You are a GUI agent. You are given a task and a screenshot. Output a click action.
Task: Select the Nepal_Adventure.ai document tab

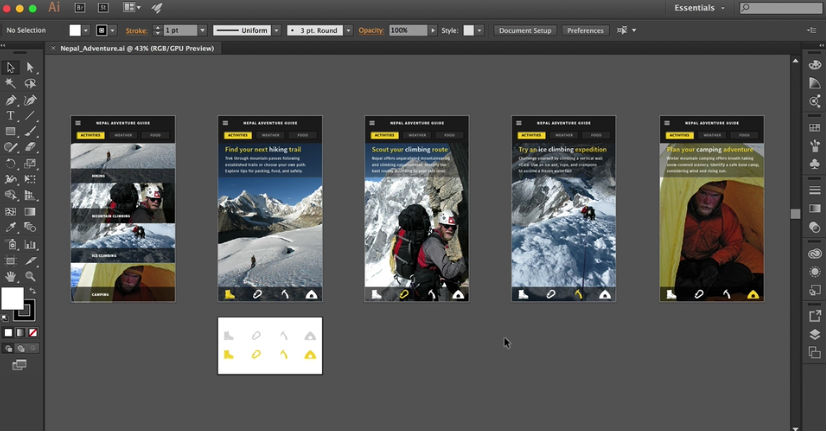[x=137, y=48]
